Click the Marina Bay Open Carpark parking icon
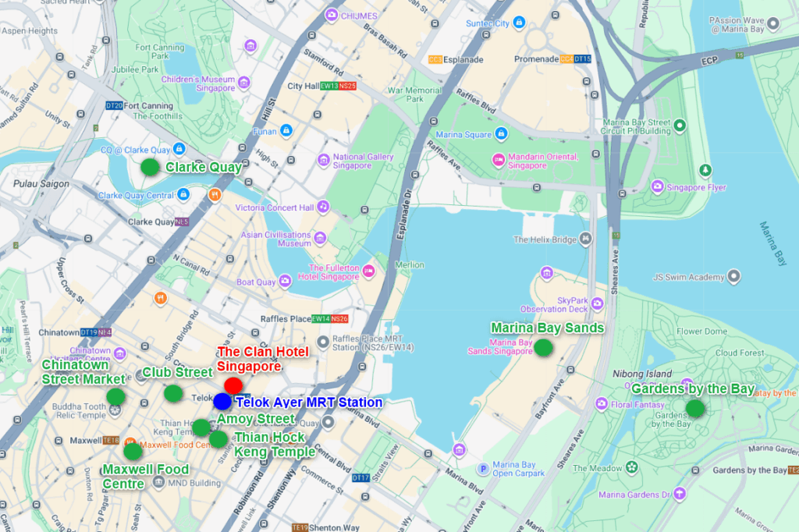 [483, 469]
